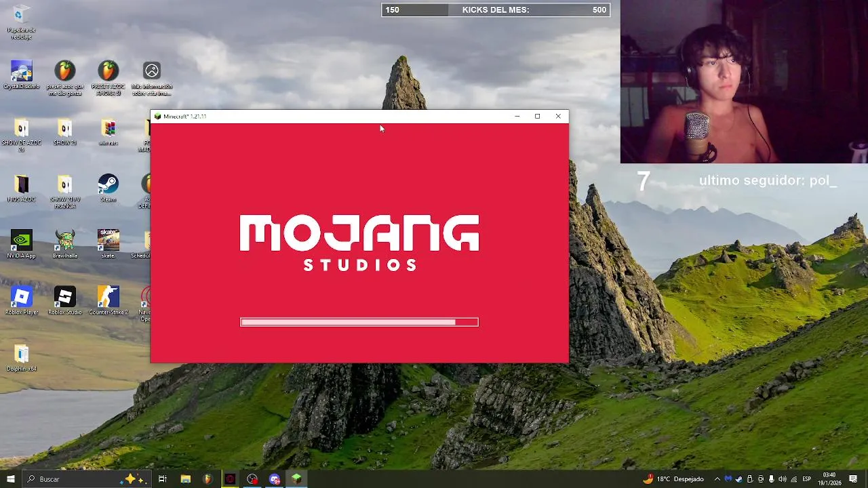The width and height of the screenshot is (868, 488).
Task: Switch the ESP input language indicator
Action: tap(807, 479)
